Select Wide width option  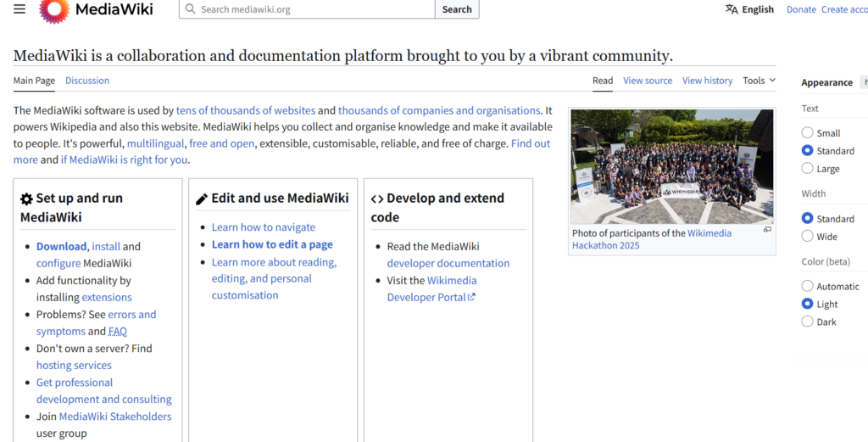tap(807, 237)
